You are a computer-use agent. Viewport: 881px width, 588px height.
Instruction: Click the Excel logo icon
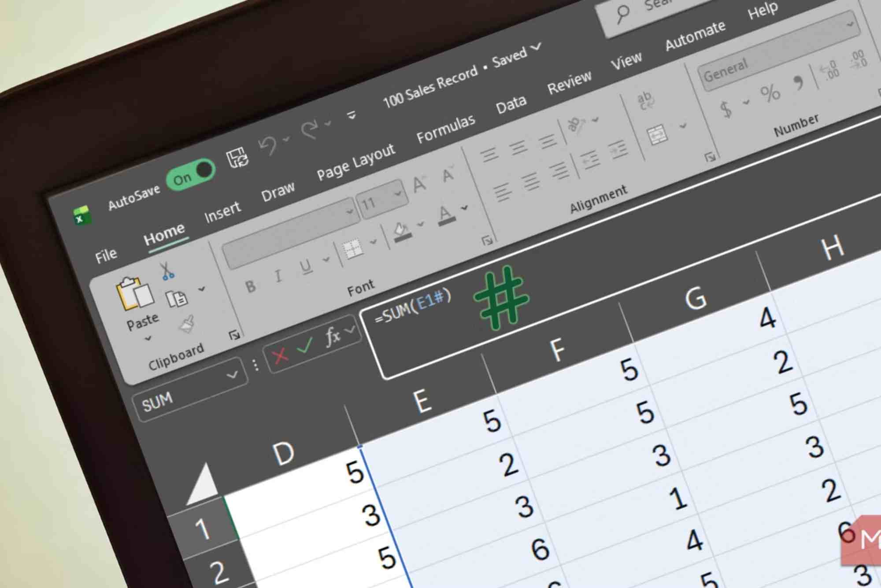click(x=81, y=216)
